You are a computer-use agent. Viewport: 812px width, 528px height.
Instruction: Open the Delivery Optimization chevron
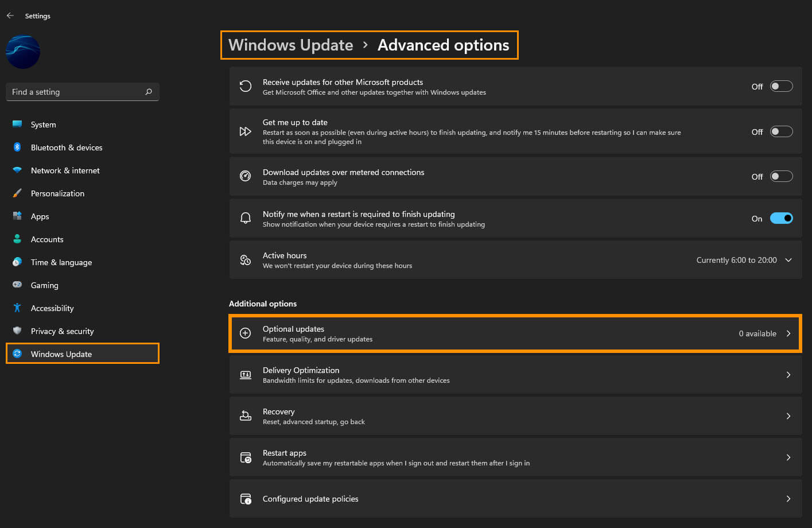pyautogui.click(x=788, y=375)
